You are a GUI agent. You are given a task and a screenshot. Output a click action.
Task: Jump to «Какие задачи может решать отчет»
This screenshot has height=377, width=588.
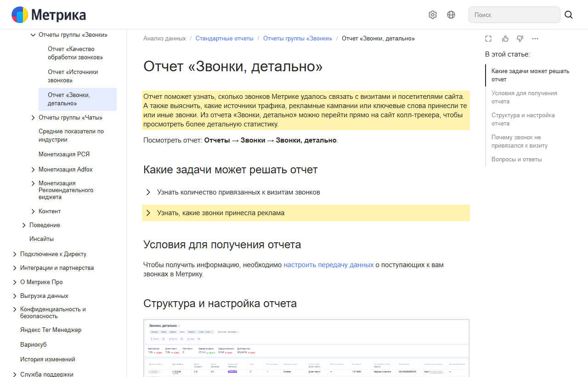click(x=530, y=75)
